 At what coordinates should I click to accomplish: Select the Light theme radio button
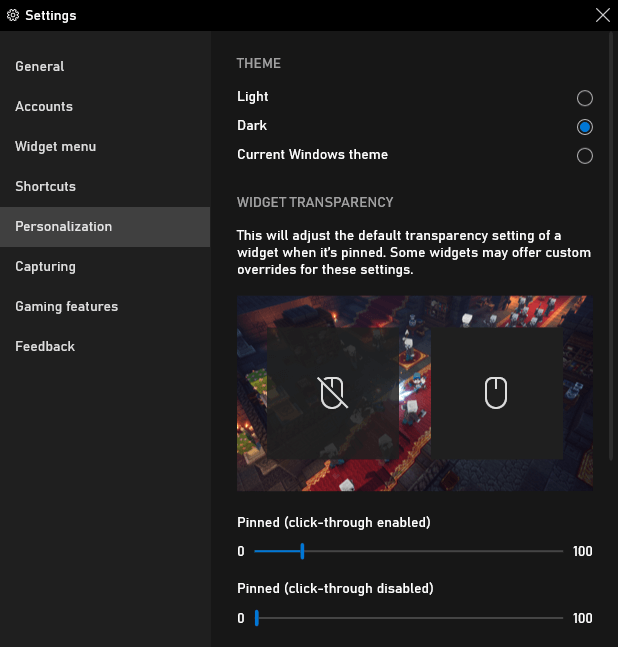click(585, 98)
